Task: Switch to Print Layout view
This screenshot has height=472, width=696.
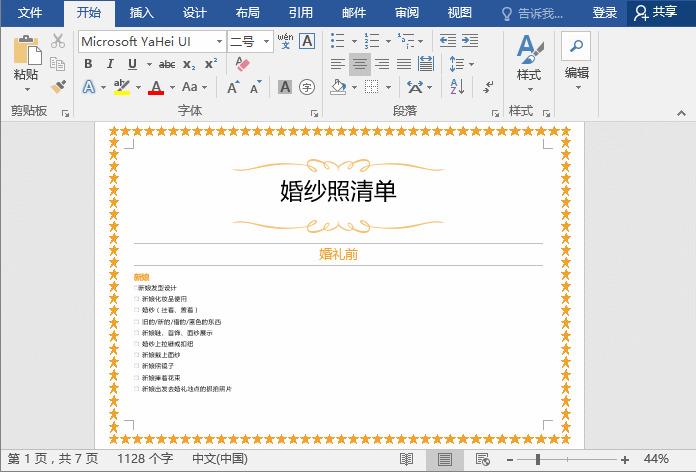Action: 445,459
